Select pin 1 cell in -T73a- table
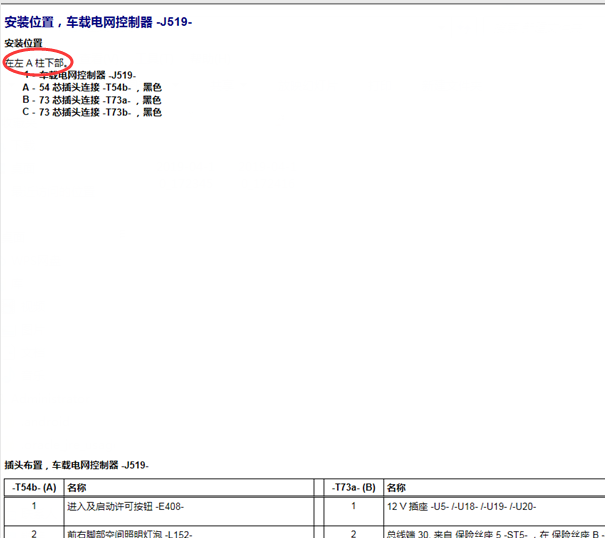Screen dimensions: 605x538 point(353,511)
